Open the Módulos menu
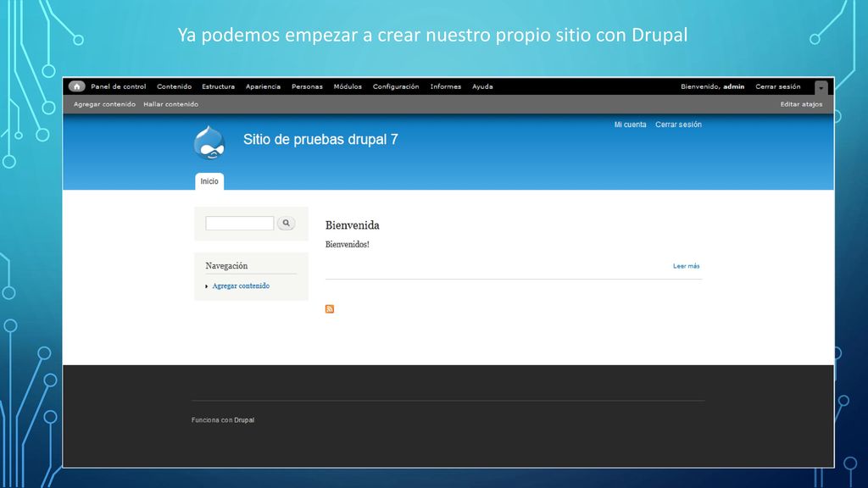The image size is (868, 488). [x=348, y=87]
